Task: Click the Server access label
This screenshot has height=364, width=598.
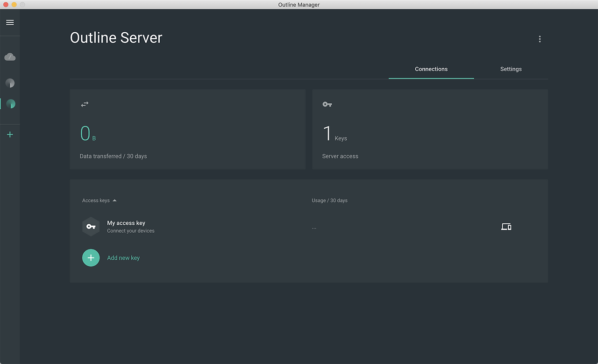Action: pyautogui.click(x=340, y=156)
